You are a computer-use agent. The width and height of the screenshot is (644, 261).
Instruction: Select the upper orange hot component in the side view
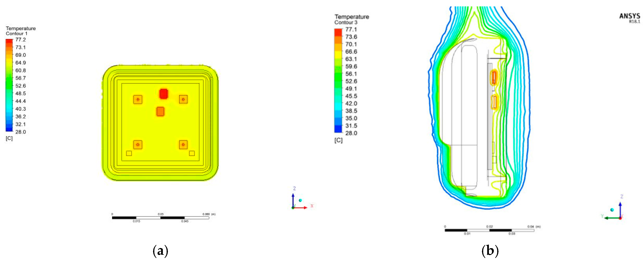coord(493,78)
